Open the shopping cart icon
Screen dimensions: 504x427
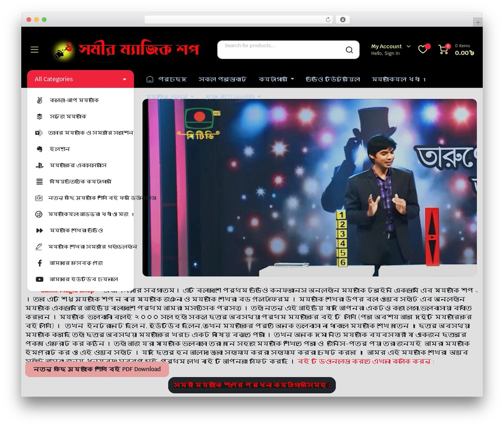tap(444, 49)
